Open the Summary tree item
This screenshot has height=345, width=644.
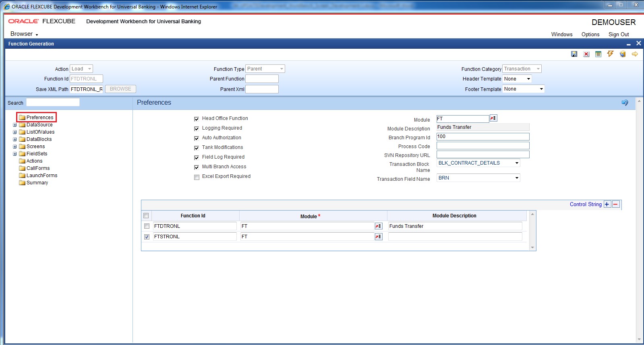tap(37, 183)
